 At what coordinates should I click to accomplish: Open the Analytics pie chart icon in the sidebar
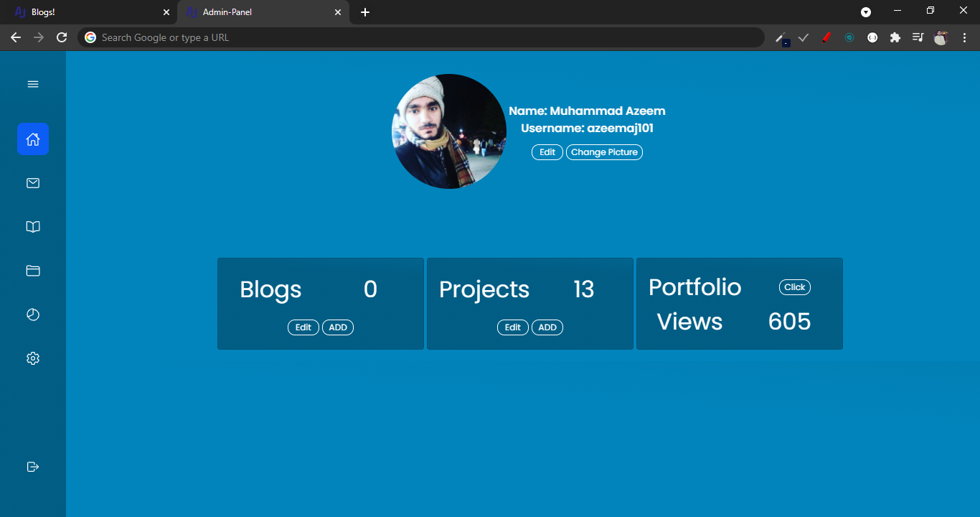[33, 315]
